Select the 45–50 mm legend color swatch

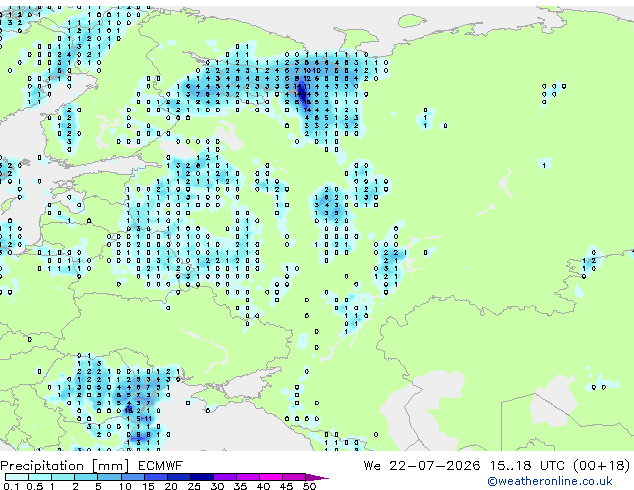294,477
